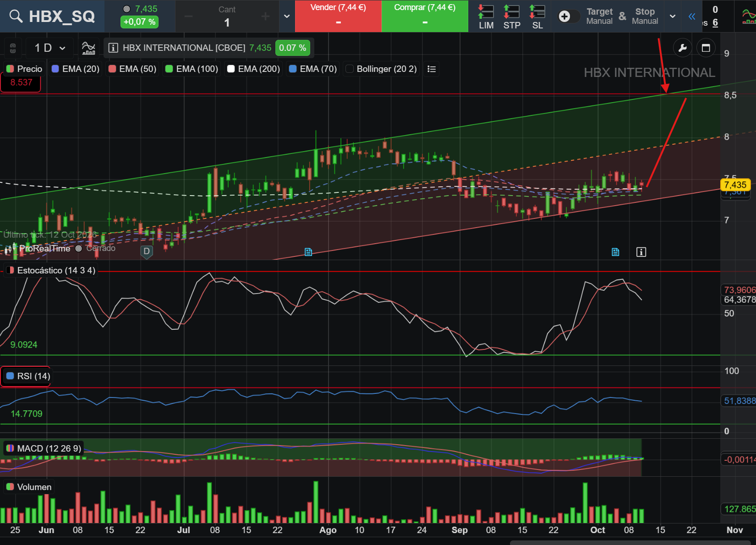Image resolution: width=756 pixels, height=545 pixels.
Task: Click the SL stop-limit order icon
Action: point(537,17)
